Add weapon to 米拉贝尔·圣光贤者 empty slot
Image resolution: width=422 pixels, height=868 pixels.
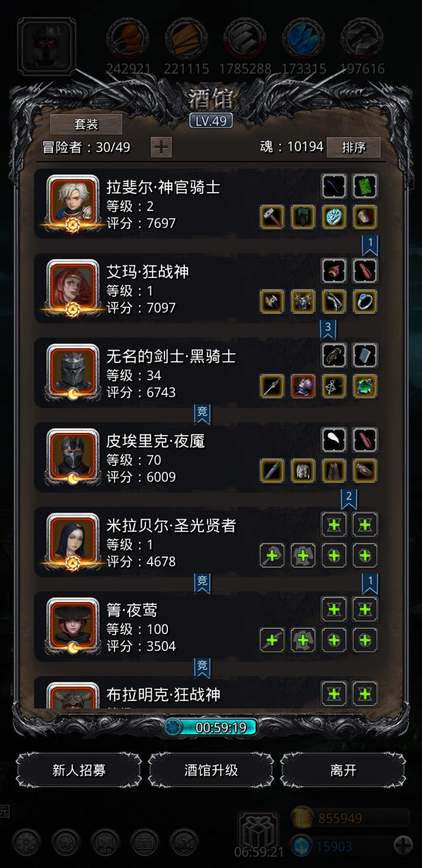[x=272, y=556]
